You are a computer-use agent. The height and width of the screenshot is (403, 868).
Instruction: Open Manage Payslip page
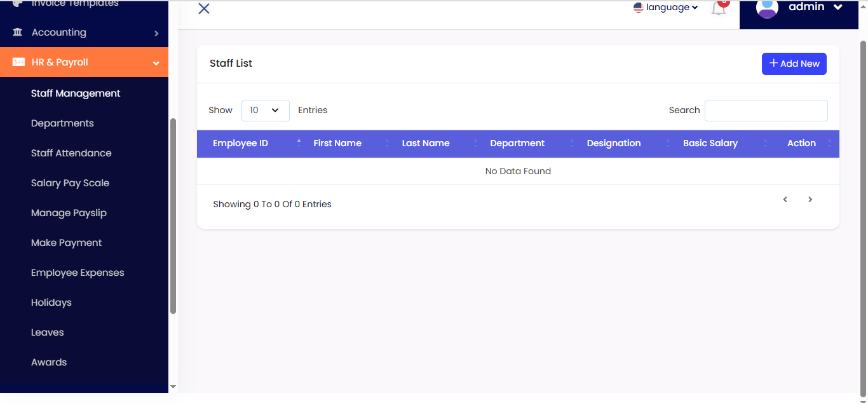pos(69,213)
